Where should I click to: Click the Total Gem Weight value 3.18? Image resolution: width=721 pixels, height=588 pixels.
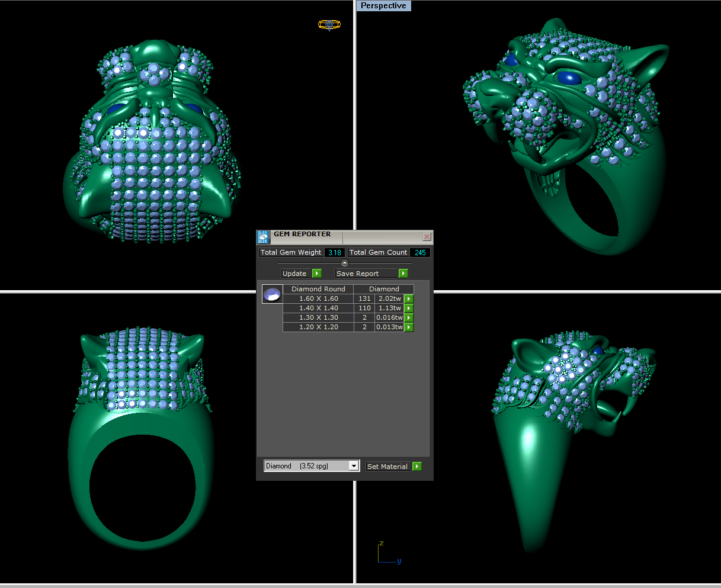click(x=335, y=252)
